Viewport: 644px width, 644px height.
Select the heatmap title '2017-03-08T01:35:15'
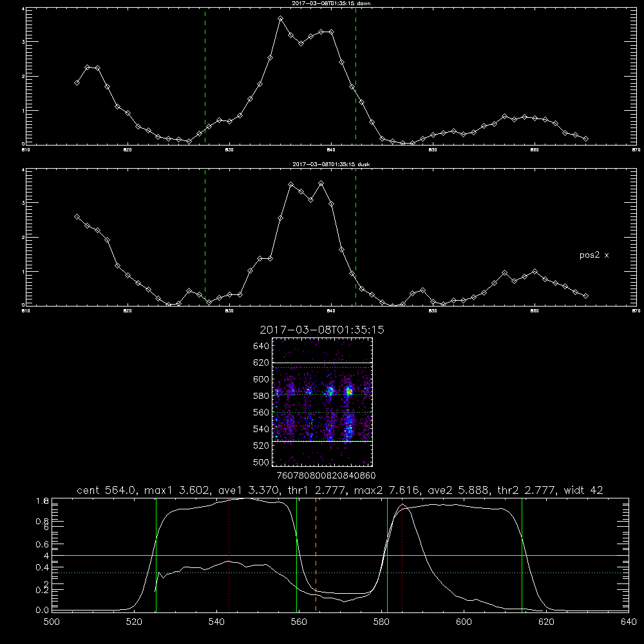[322, 330]
